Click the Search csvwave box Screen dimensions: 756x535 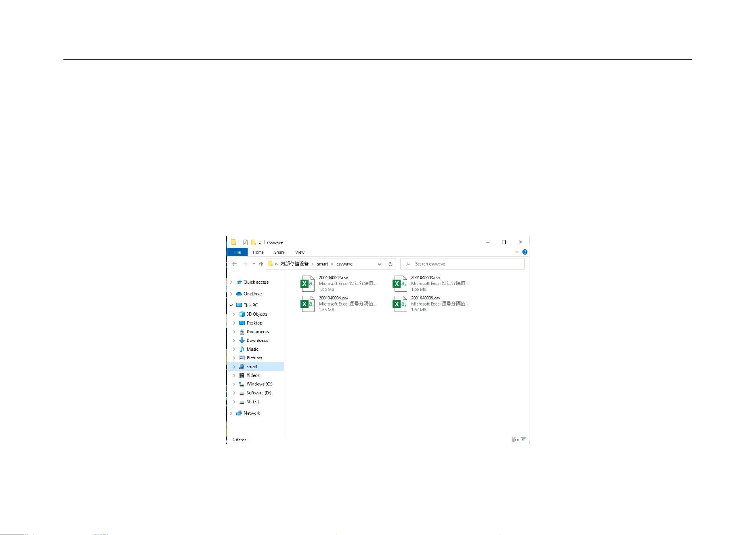(x=462, y=264)
